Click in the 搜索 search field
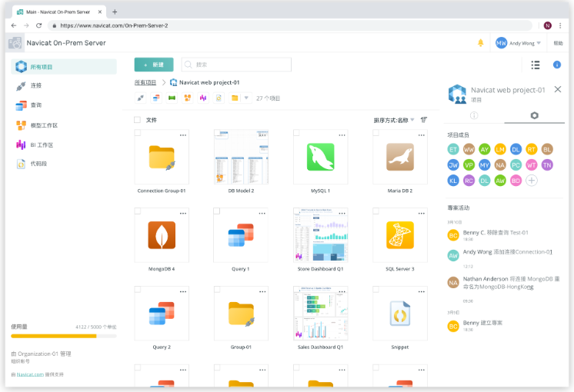 click(236, 65)
